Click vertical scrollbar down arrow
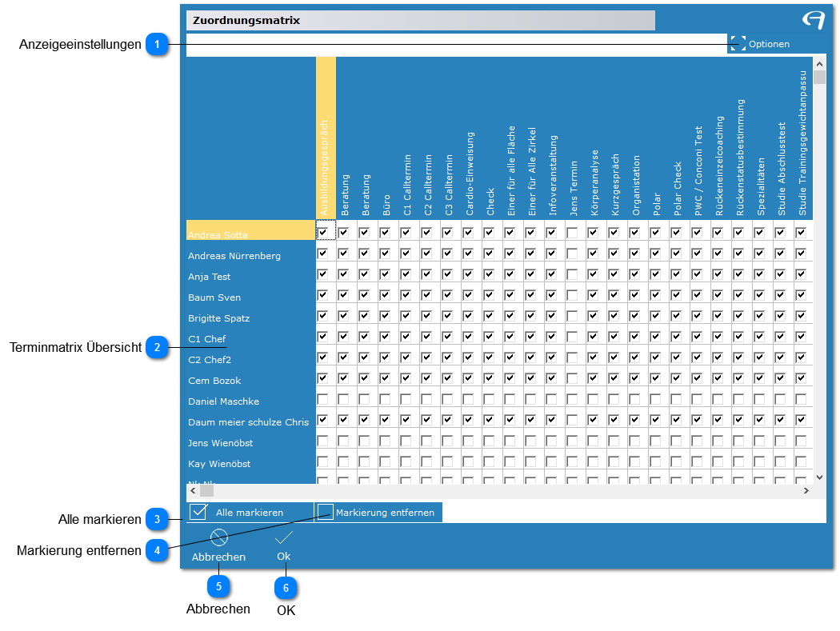840x631 pixels. (820, 477)
